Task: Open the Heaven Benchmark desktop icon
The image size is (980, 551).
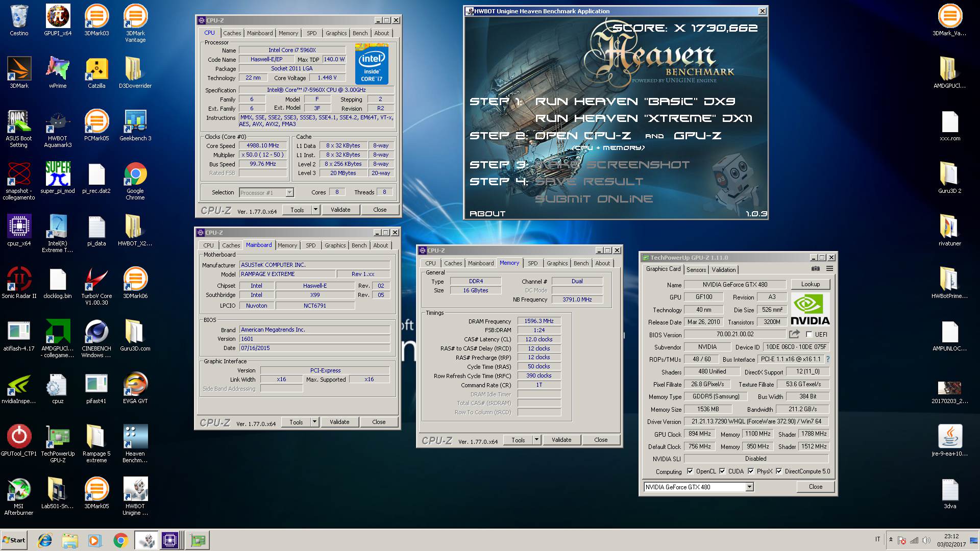Action: (x=135, y=444)
